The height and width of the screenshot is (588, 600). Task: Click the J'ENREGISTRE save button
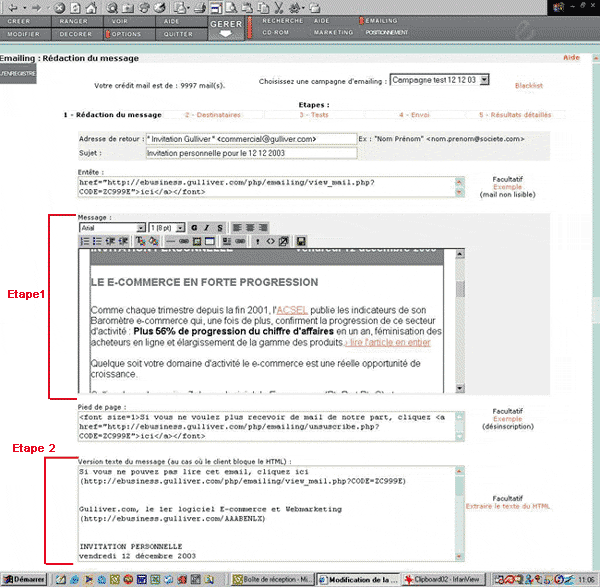tap(18, 73)
